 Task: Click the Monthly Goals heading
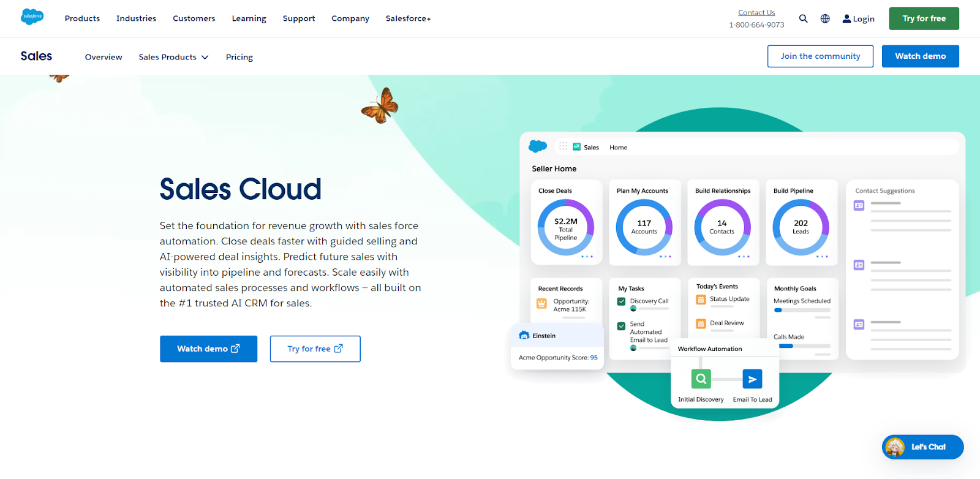point(795,289)
